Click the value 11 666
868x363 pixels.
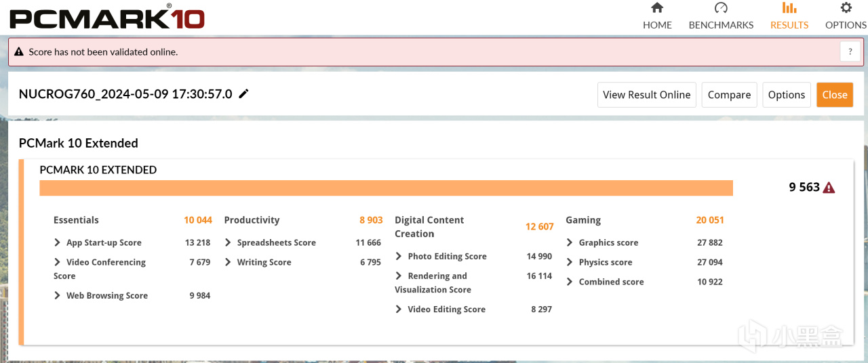(x=368, y=242)
